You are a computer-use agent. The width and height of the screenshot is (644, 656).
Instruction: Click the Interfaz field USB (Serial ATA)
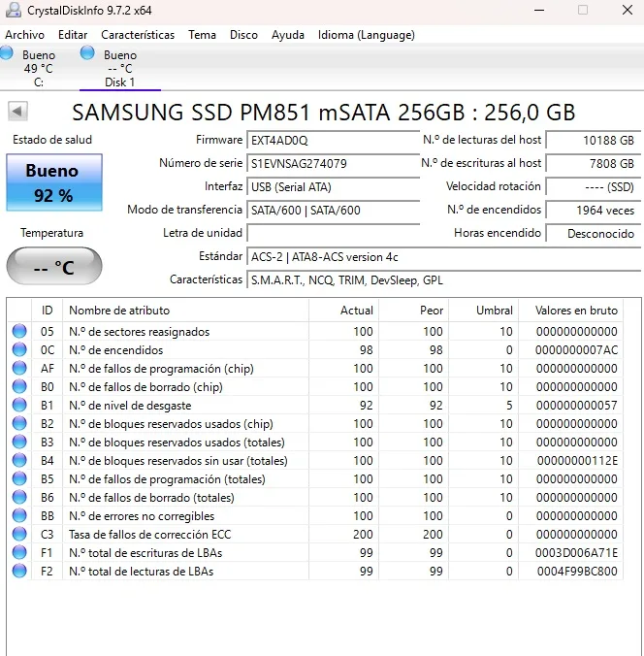pos(334,187)
